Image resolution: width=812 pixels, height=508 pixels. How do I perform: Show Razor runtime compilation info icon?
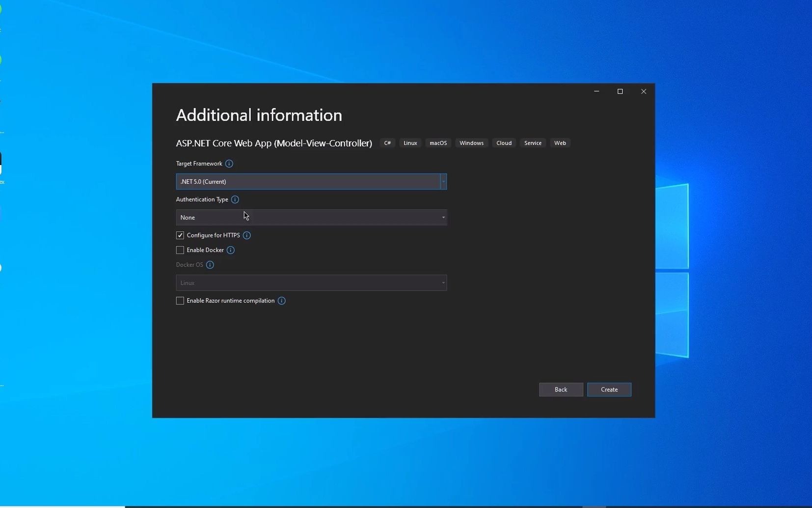pos(282,301)
